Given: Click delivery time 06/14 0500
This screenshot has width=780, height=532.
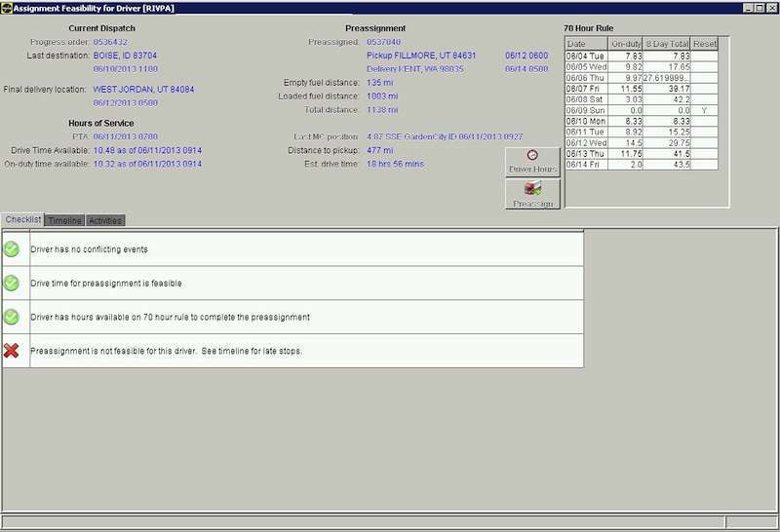Looking at the screenshot, I should click(526, 69).
